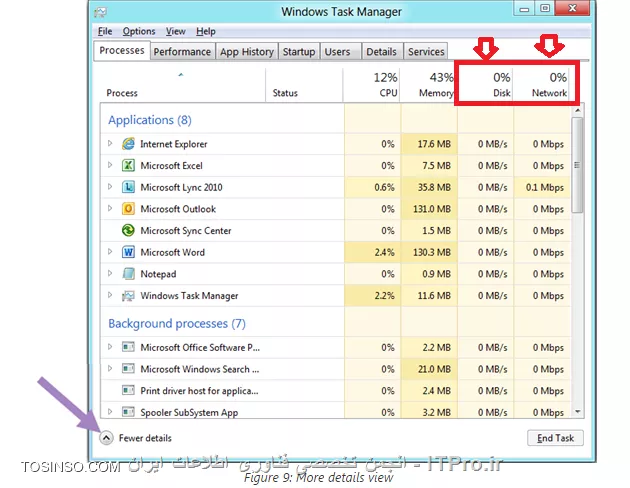Image resolution: width=630 pixels, height=488 pixels.
Task: Open the Options menu
Action: point(139,31)
